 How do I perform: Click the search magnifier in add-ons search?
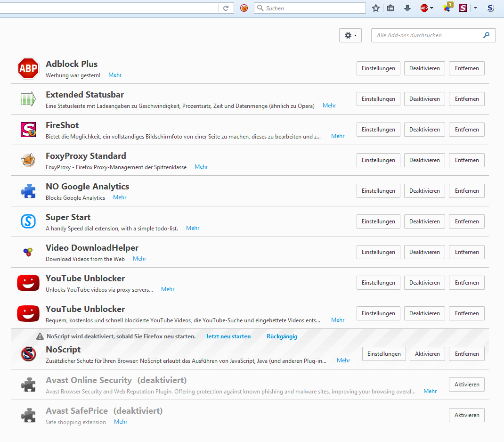[486, 35]
